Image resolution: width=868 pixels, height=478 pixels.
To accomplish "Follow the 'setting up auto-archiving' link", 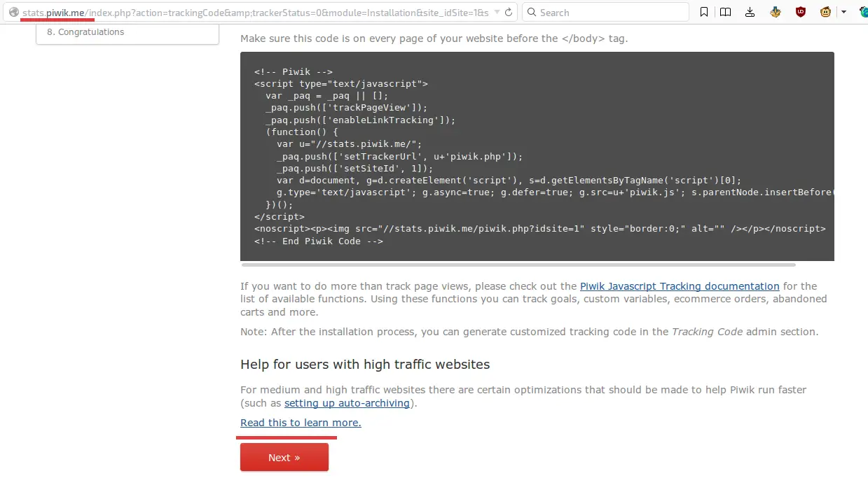I will (347, 403).
